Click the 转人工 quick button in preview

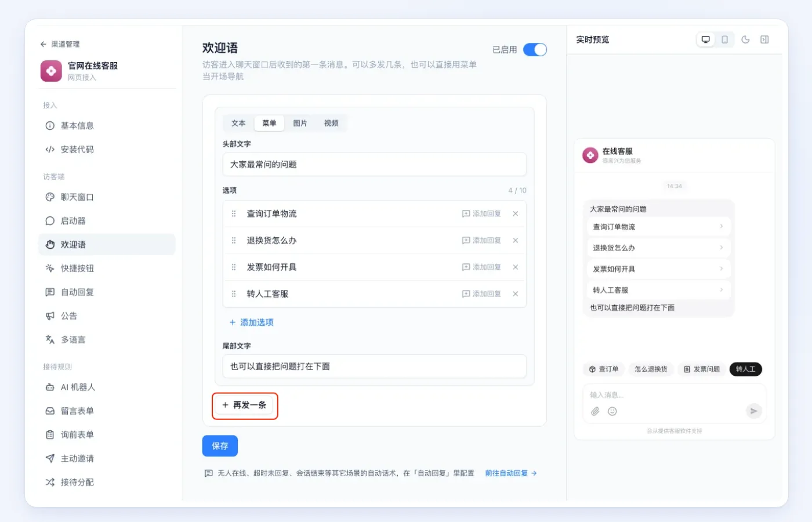[x=745, y=369]
